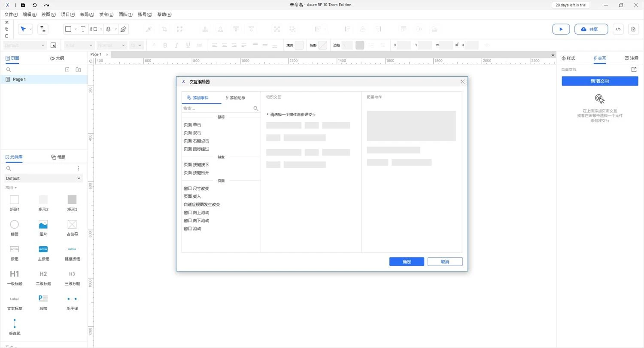The image size is (644, 348).
Task: Open the specification document icon
Action: tap(633, 29)
